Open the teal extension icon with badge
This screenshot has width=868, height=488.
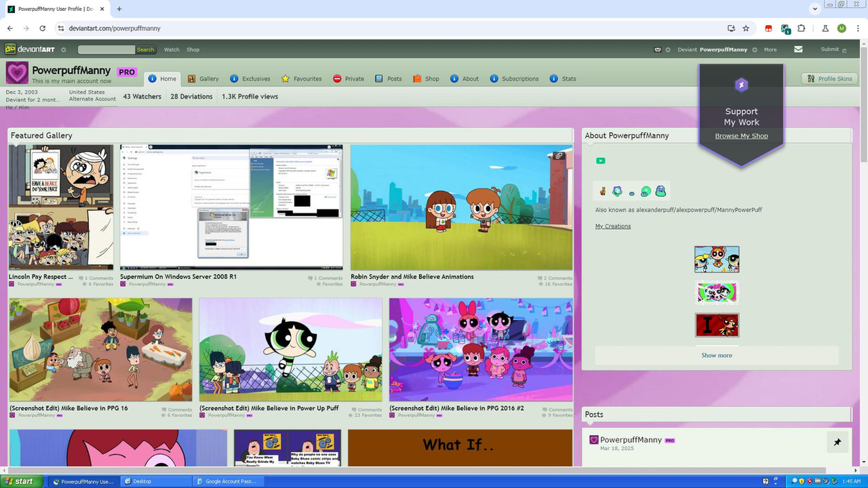point(785,29)
